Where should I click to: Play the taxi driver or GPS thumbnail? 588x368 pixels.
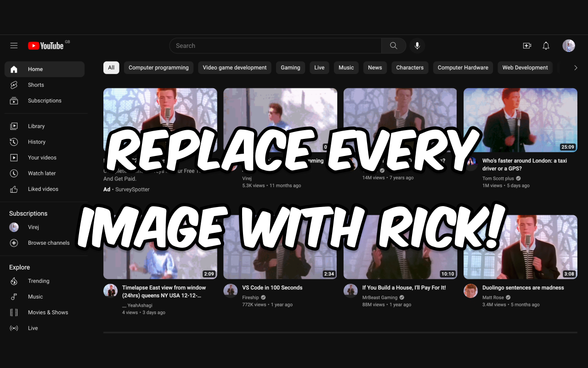pyautogui.click(x=520, y=120)
